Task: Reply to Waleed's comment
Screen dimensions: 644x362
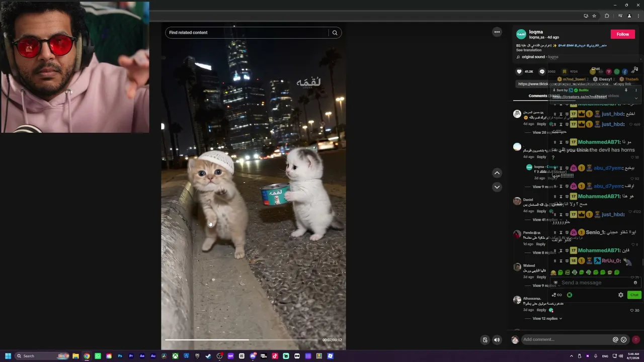Action: (x=541, y=277)
